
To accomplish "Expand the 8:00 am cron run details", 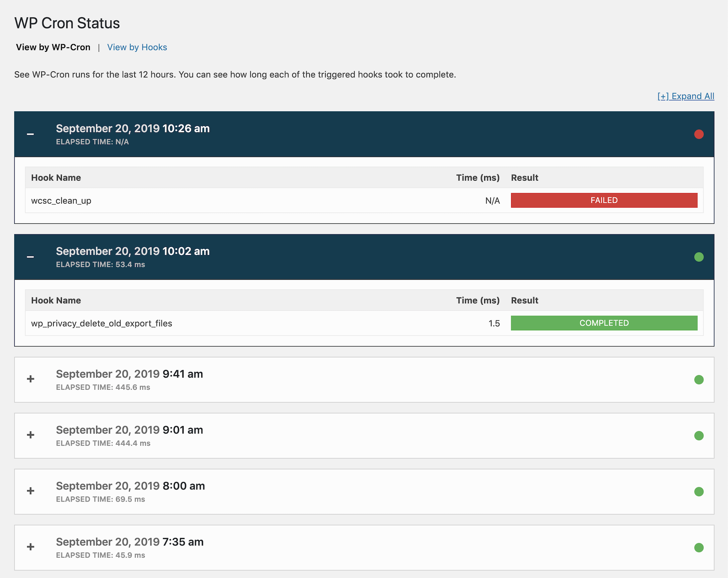I will point(30,491).
